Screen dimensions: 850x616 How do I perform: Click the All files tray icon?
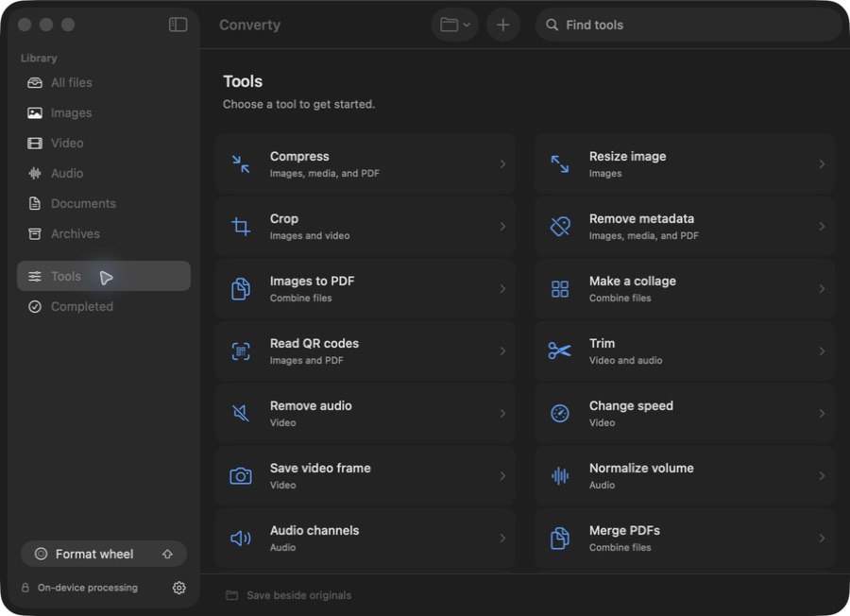(x=35, y=83)
